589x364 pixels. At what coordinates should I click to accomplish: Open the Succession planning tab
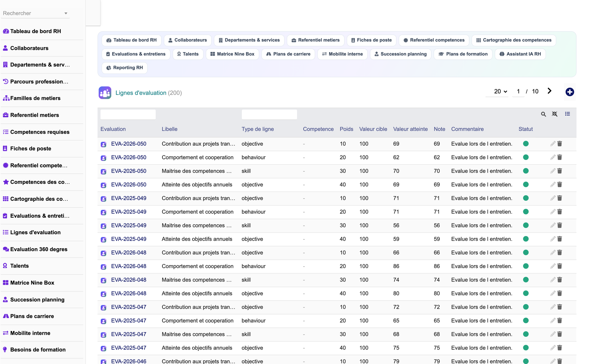(x=400, y=54)
